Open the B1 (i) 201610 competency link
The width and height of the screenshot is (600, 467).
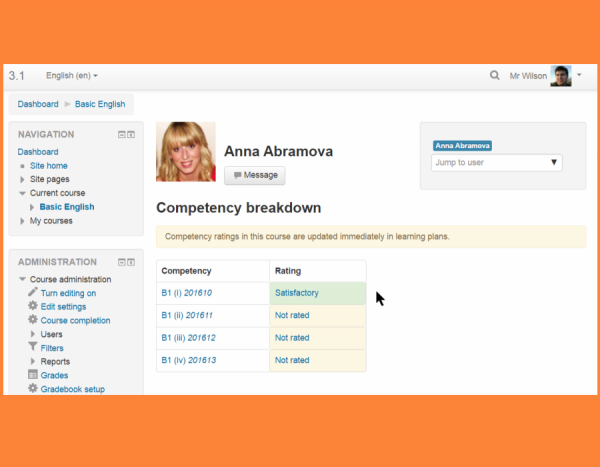187,293
